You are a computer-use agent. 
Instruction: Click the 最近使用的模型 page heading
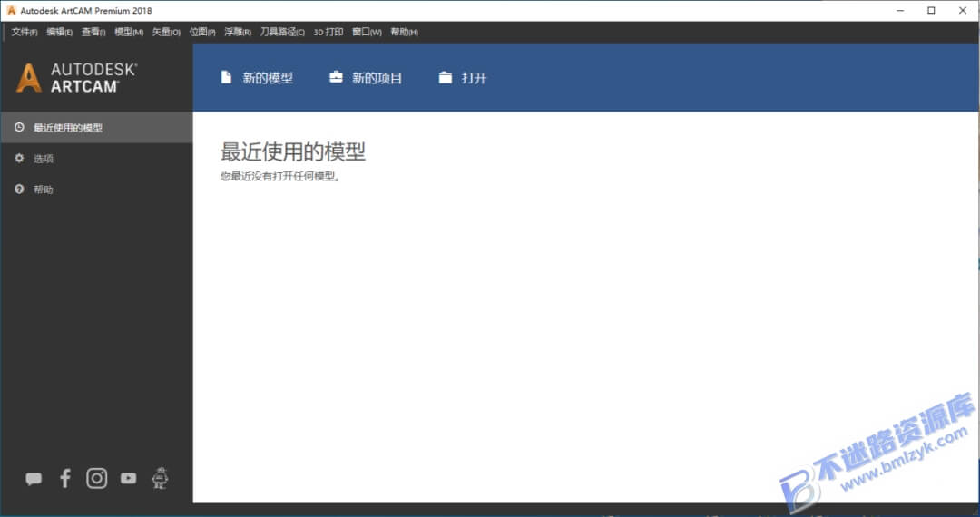coord(293,151)
